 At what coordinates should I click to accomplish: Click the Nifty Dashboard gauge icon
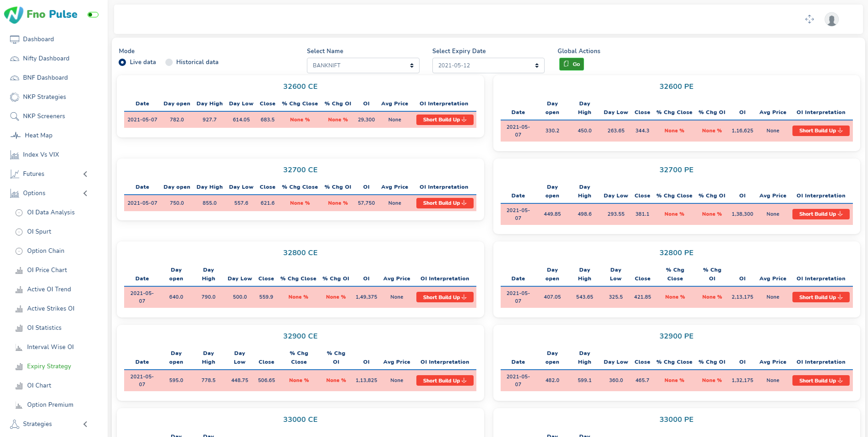15,59
